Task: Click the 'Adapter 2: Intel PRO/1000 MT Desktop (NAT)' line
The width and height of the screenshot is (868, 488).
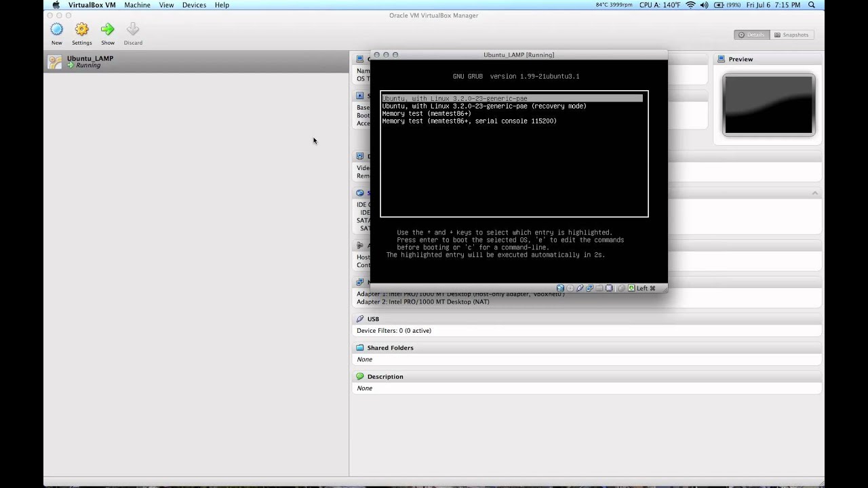Action: click(423, 302)
